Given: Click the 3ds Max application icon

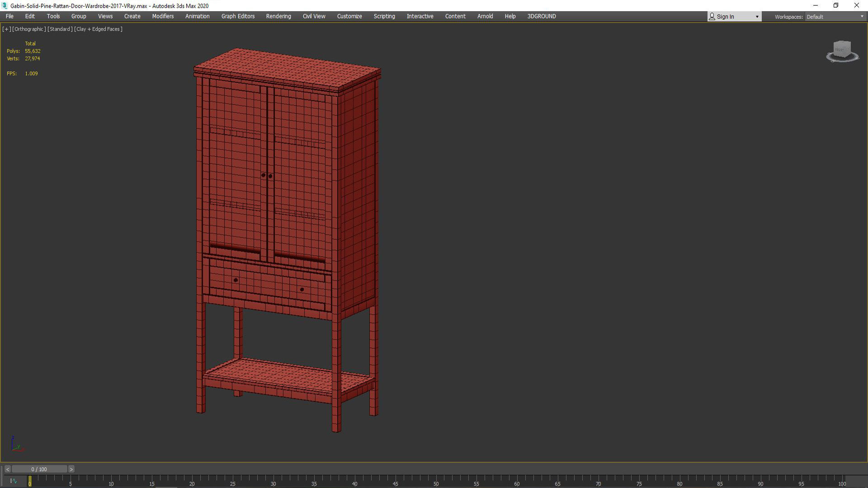Looking at the screenshot, I should tap(5, 5).
